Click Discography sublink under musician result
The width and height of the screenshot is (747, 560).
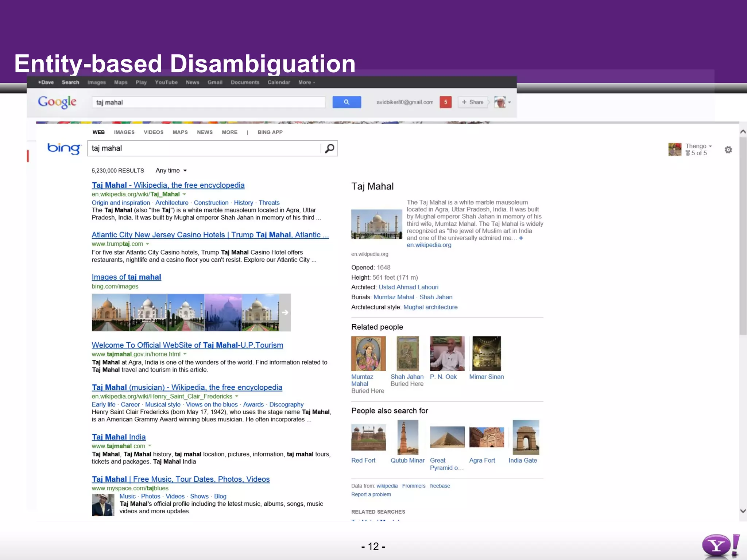[286, 405]
